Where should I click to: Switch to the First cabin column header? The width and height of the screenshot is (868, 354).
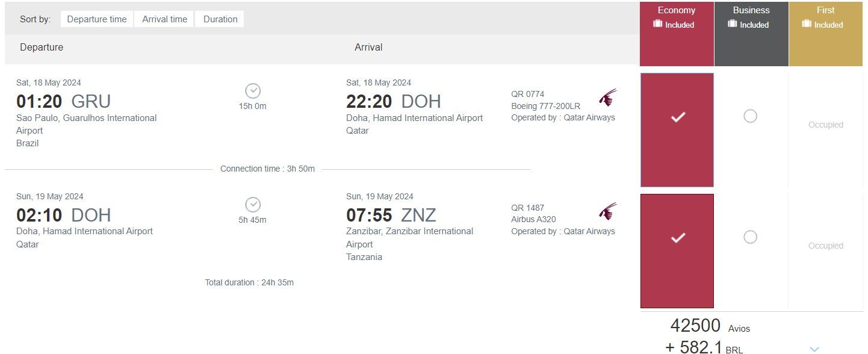tap(826, 34)
